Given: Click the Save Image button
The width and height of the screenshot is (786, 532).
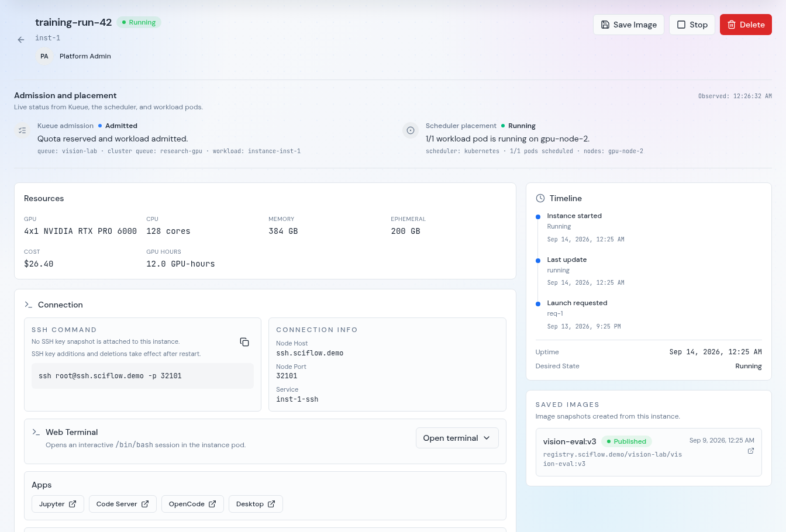Looking at the screenshot, I should (x=629, y=25).
